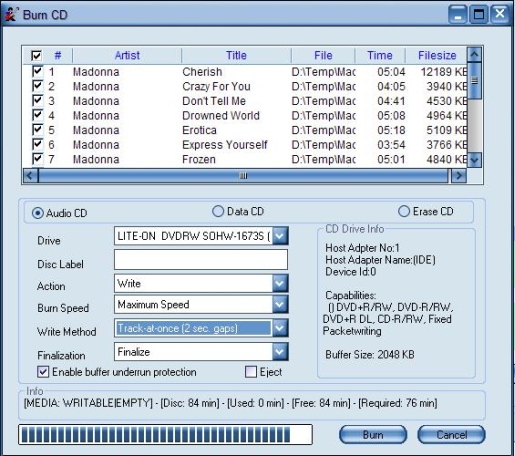
Task: Expand the Burn Speed dropdown
Action: point(280,304)
